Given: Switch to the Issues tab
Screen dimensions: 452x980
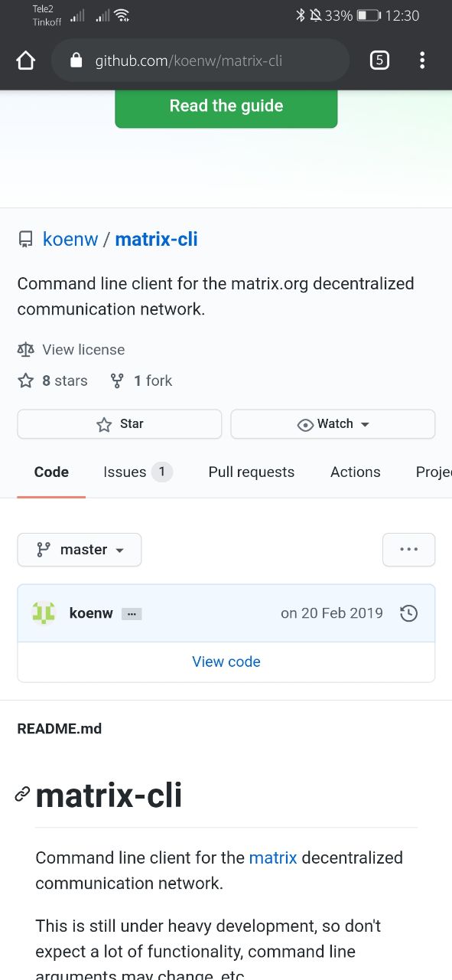Looking at the screenshot, I should pyautogui.click(x=138, y=472).
